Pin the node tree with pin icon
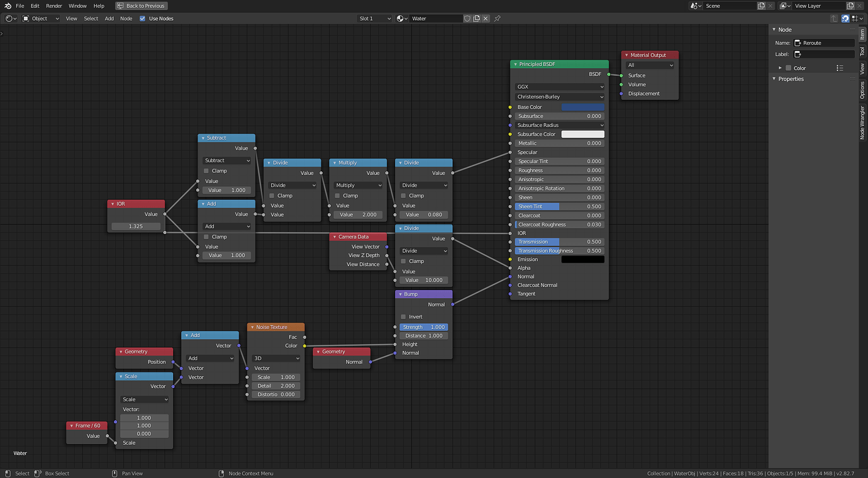 pos(498,18)
